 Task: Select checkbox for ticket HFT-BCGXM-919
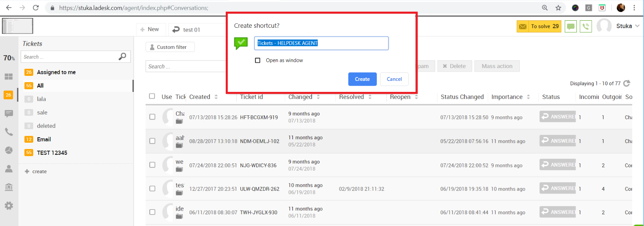coord(152,117)
